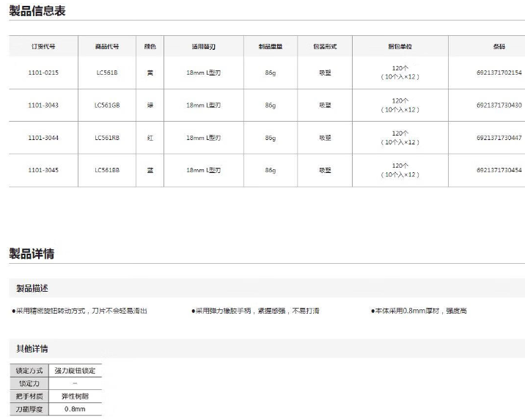Click the 强力旋钮锁定 lock method value

click(75, 371)
